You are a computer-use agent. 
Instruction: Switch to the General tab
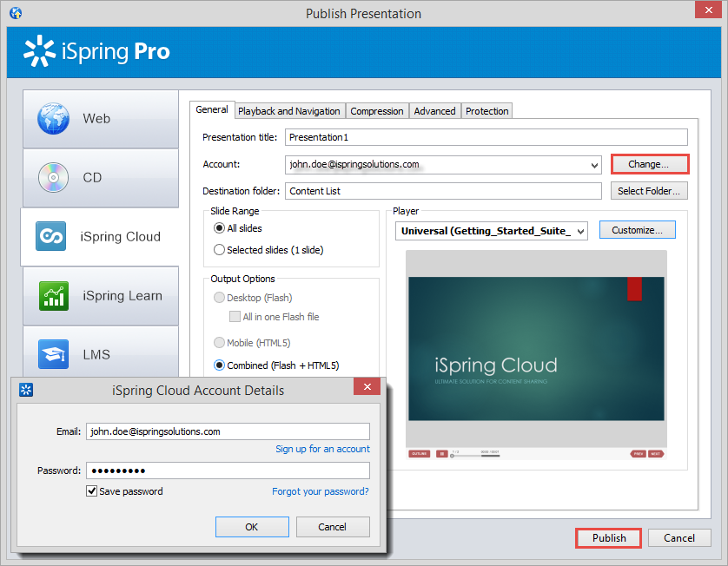[x=212, y=110]
